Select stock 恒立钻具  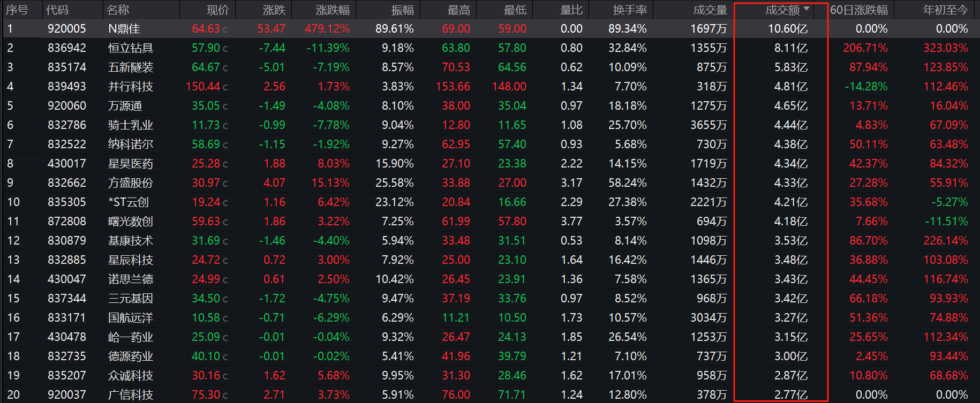(131, 48)
